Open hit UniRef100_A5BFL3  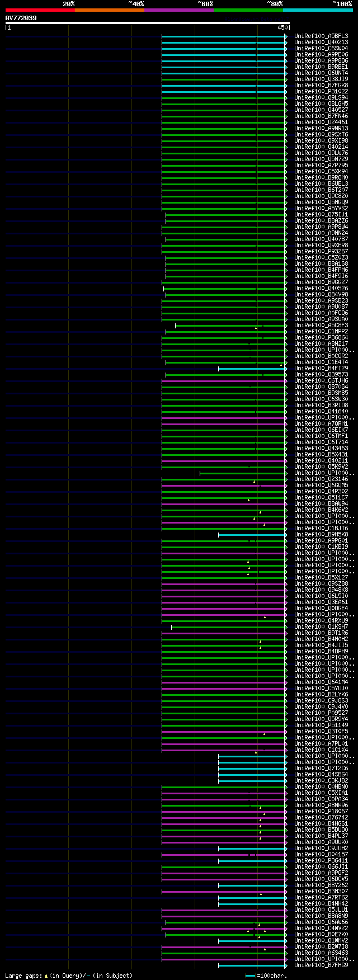321,36
